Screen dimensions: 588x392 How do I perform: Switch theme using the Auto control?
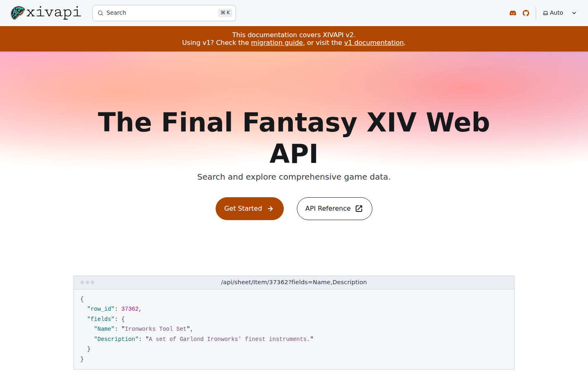(x=556, y=13)
